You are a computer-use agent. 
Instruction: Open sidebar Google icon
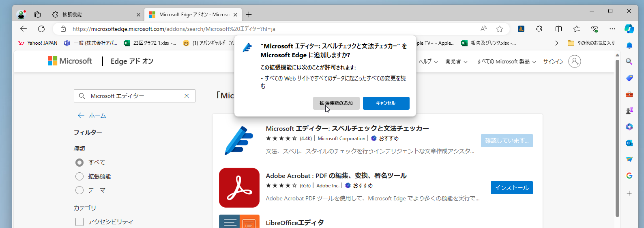click(x=629, y=176)
